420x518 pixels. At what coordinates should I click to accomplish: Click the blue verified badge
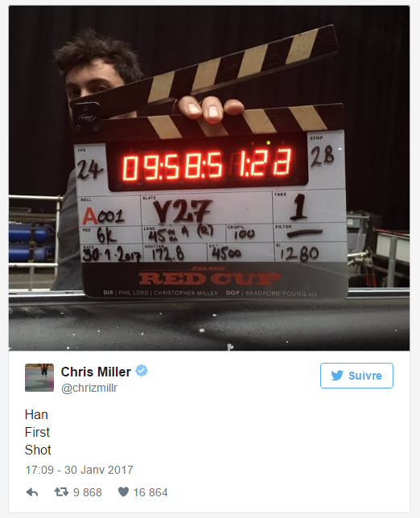[x=142, y=370]
